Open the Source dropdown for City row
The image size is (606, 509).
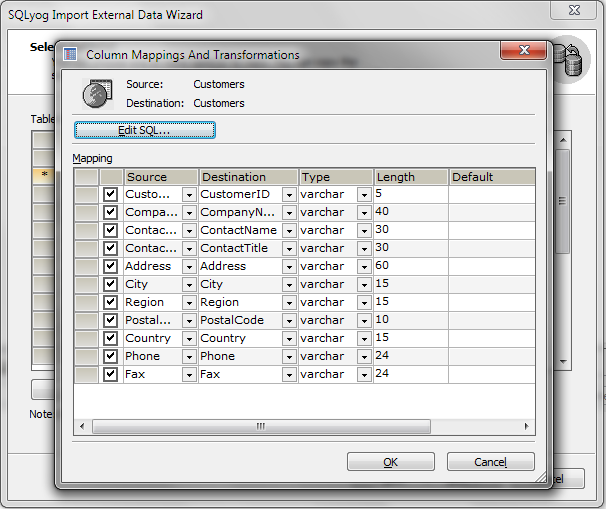coord(189,285)
